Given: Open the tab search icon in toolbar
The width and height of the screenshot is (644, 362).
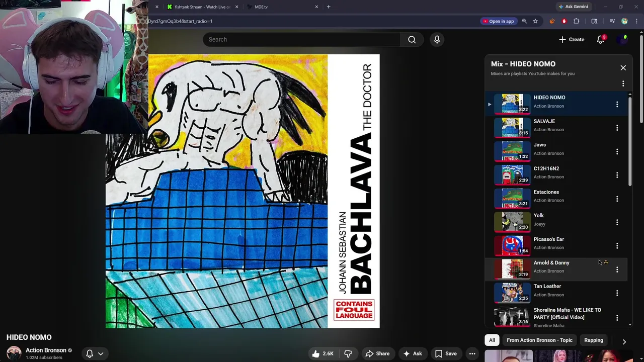Looking at the screenshot, I should pos(594,21).
